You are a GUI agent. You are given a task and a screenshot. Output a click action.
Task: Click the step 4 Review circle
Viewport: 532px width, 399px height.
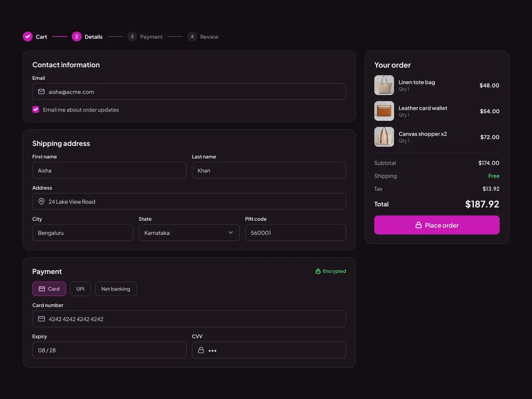[x=192, y=36]
